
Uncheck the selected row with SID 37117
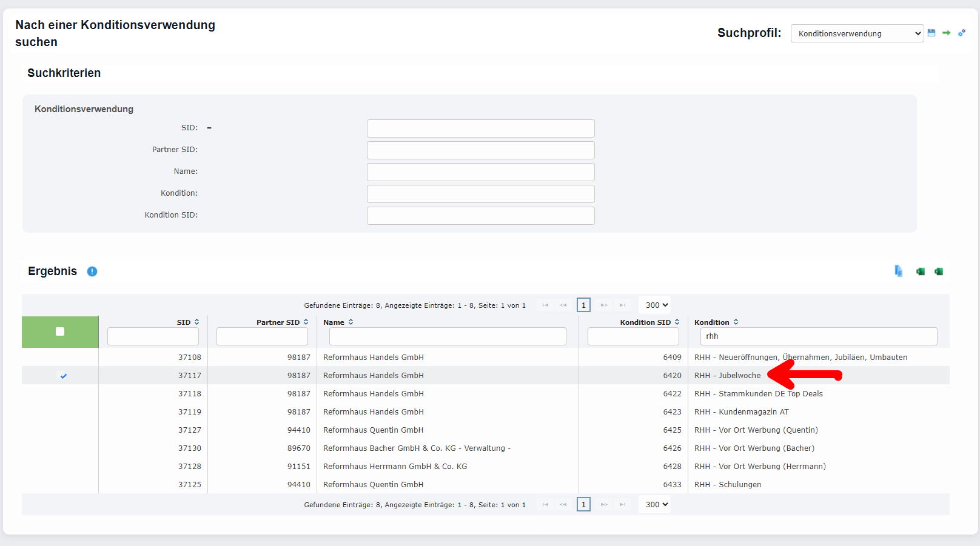[64, 376]
